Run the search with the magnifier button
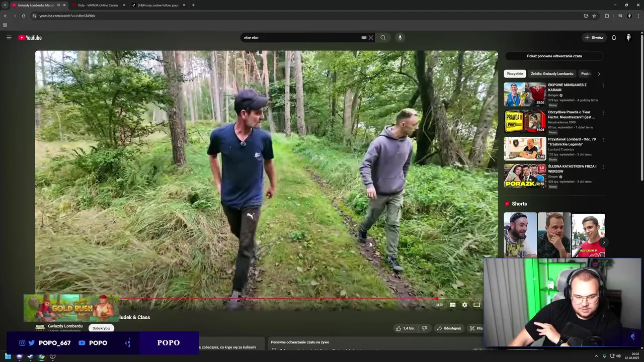 tap(383, 38)
